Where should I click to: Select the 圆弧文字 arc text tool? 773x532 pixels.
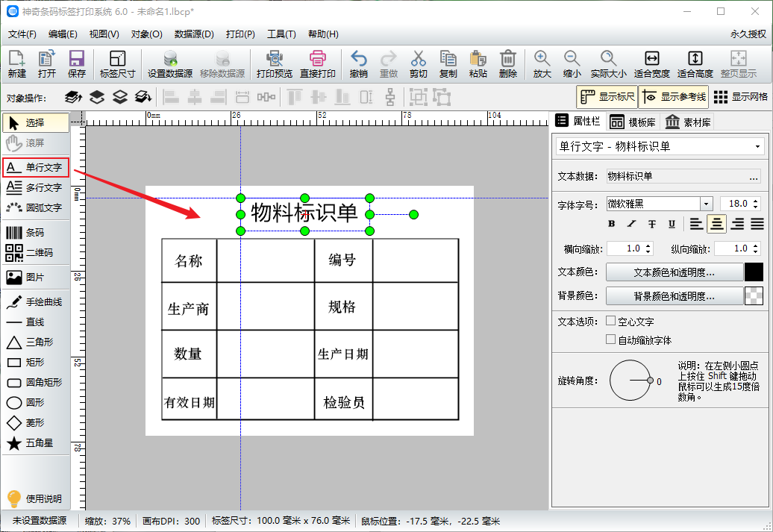point(36,207)
